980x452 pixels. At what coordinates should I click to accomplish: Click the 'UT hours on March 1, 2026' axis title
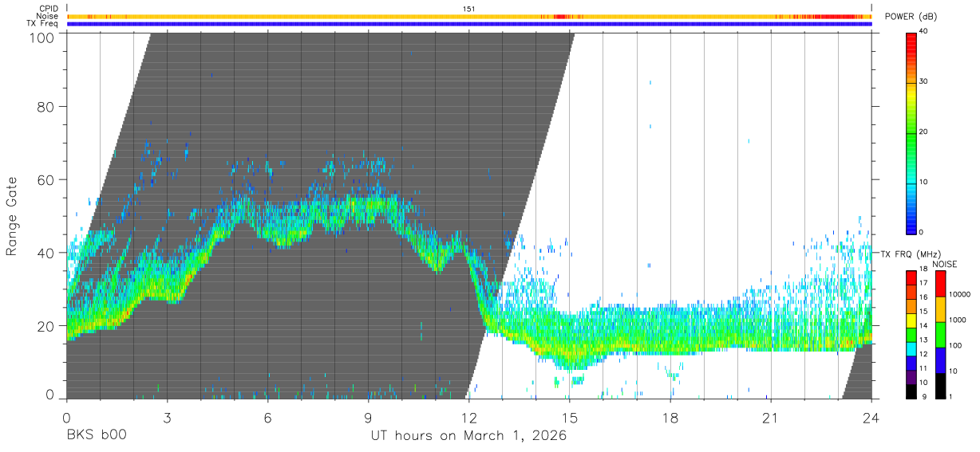(468, 436)
